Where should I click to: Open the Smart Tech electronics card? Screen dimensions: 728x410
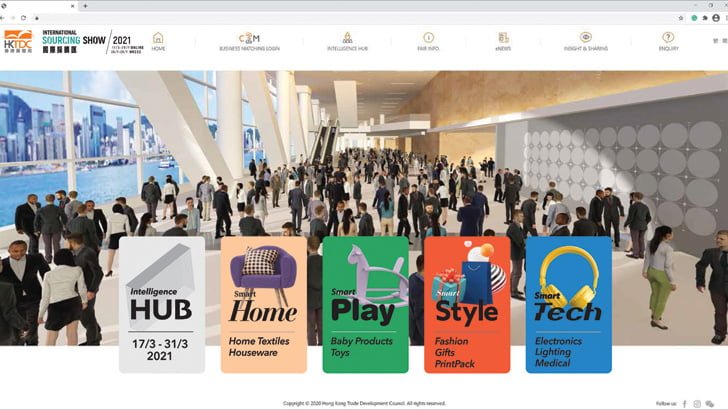click(568, 304)
